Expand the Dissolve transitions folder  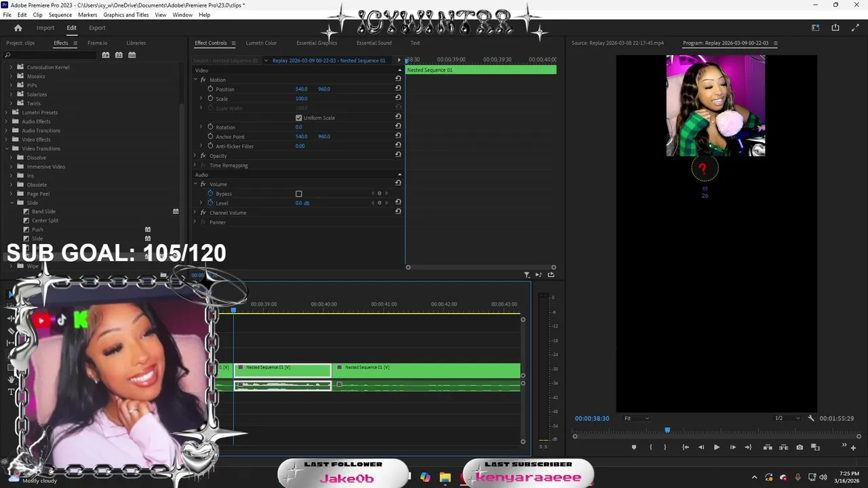[x=12, y=157]
